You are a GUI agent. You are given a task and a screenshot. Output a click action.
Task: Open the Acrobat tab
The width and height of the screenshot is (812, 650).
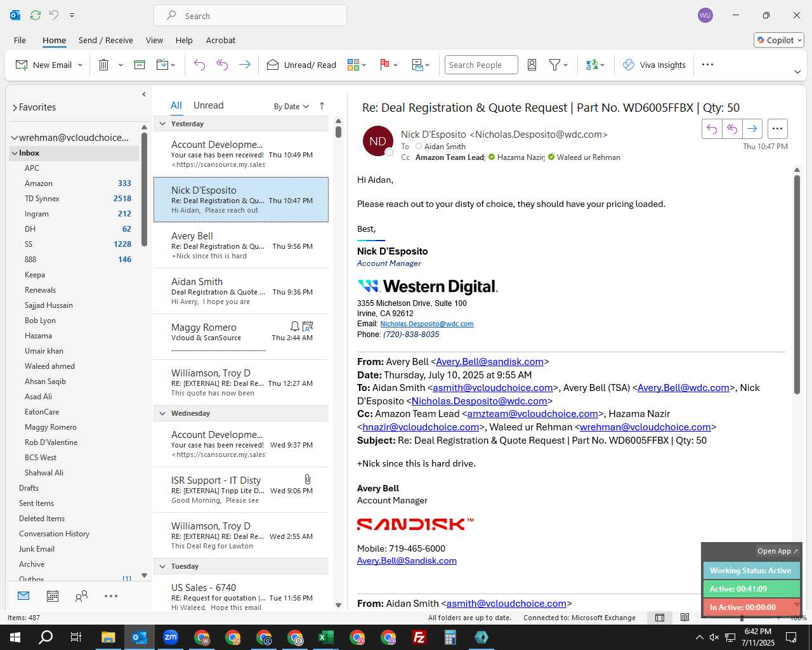pyautogui.click(x=221, y=40)
